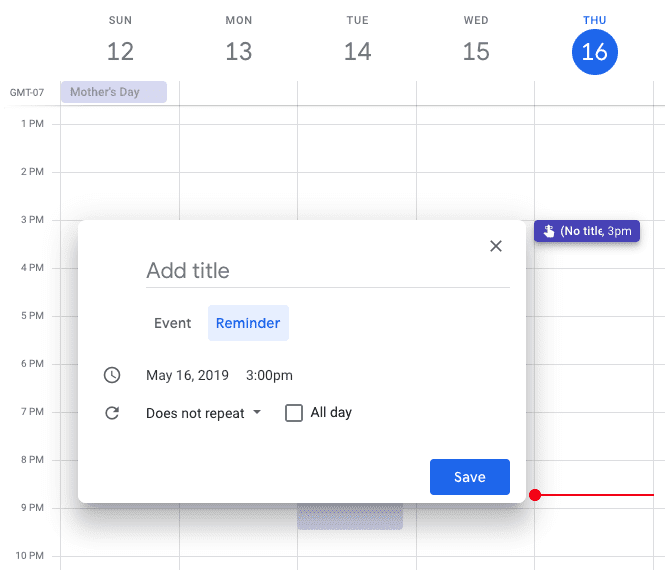Switch to the Event tab
Viewport: 665px width, 570px height.
click(x=172, y=323)
